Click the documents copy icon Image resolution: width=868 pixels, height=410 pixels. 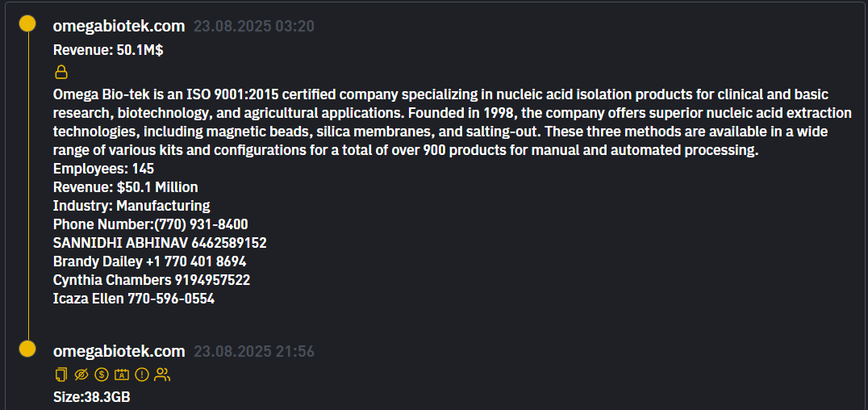(x=61, y=374)
